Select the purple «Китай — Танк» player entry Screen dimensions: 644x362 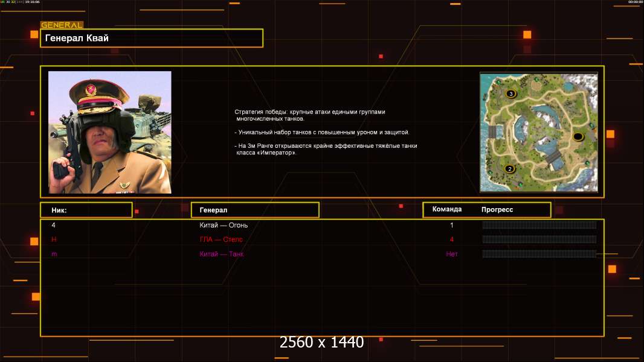(222, 254)
